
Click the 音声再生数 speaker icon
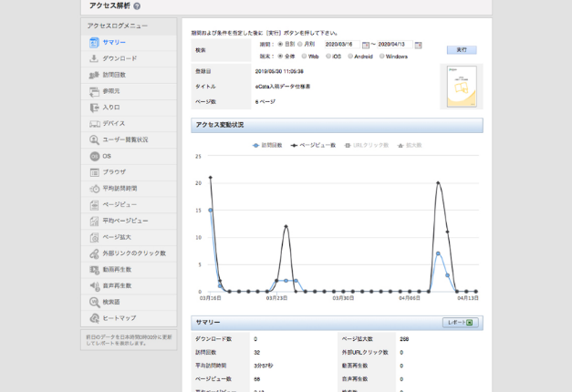(95, 285)
